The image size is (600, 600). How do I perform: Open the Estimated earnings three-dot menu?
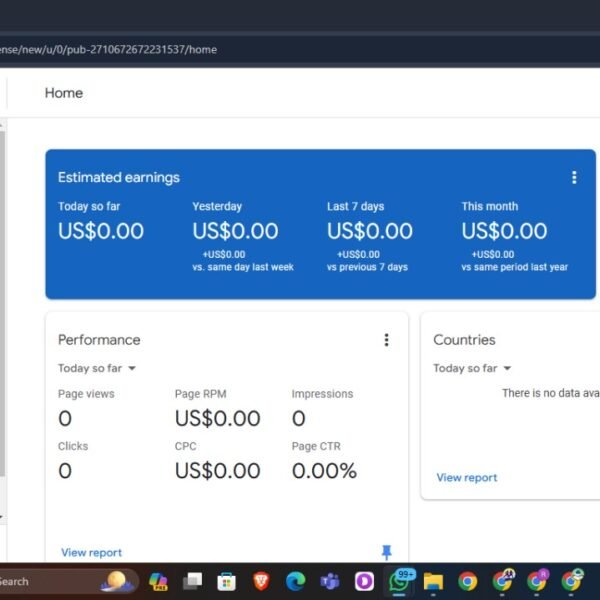[574, 178]
